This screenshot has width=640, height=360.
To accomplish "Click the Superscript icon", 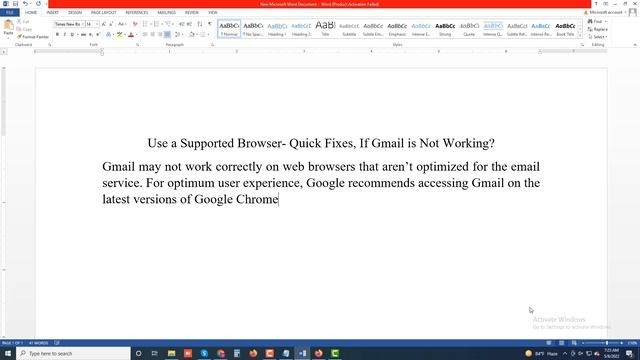I will click(98, 35).
